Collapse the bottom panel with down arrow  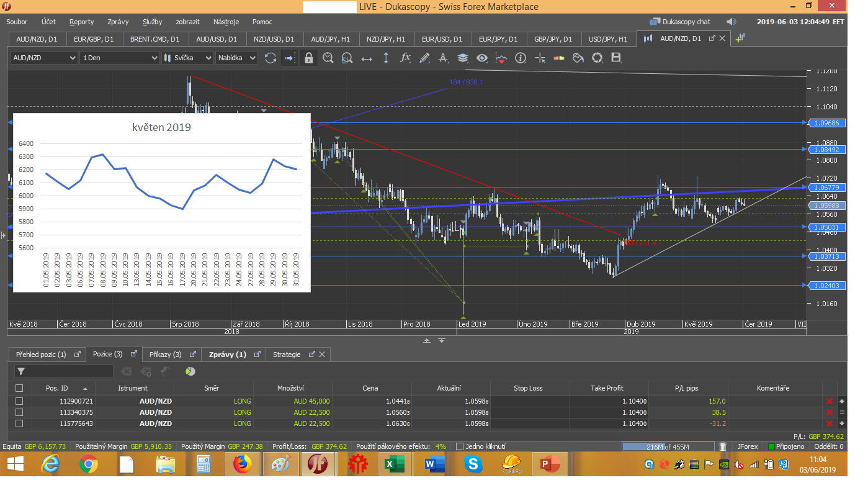point(442,340)
